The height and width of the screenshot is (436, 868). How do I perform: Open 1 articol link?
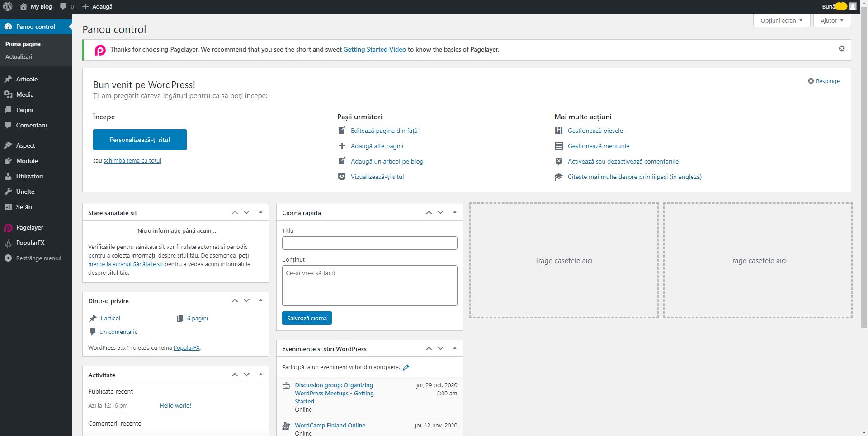[x=110, y=318]
